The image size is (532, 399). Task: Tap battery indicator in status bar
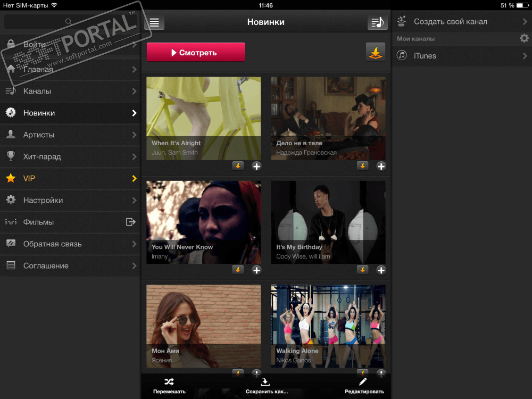coord(522,5)
